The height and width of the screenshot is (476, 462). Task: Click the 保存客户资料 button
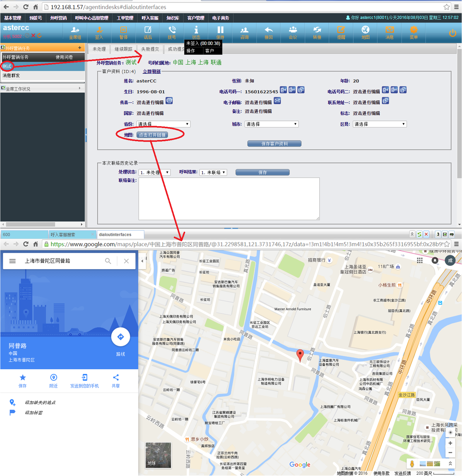274,144
